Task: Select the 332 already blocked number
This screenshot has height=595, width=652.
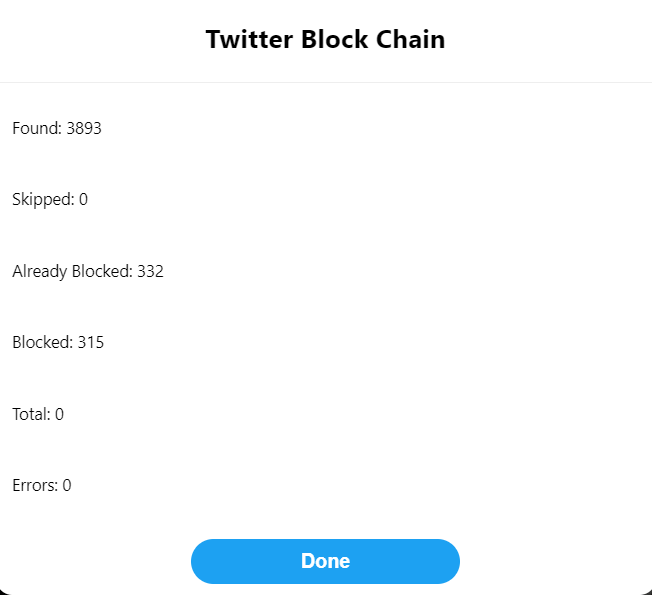Action: 150,272
